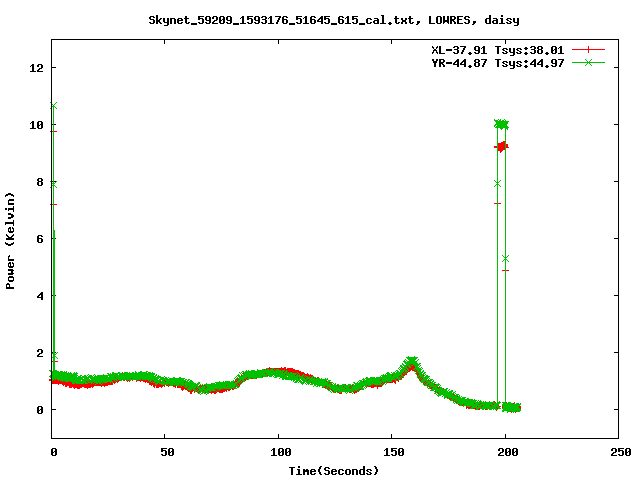Click the x-axis tick label 150

pyautogui.click(x=393, y=452)
